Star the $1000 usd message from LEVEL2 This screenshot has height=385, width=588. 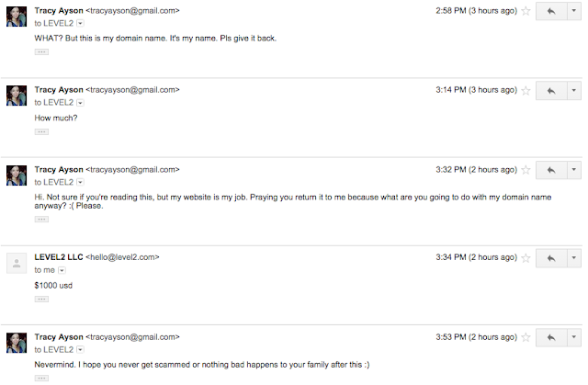click(x=526, y=259)
